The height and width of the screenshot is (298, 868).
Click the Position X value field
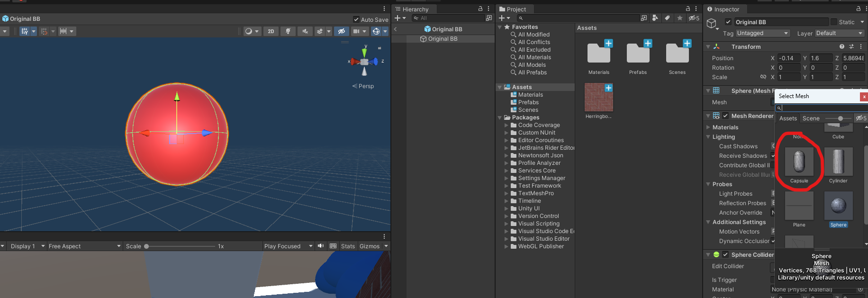[788, 58]
